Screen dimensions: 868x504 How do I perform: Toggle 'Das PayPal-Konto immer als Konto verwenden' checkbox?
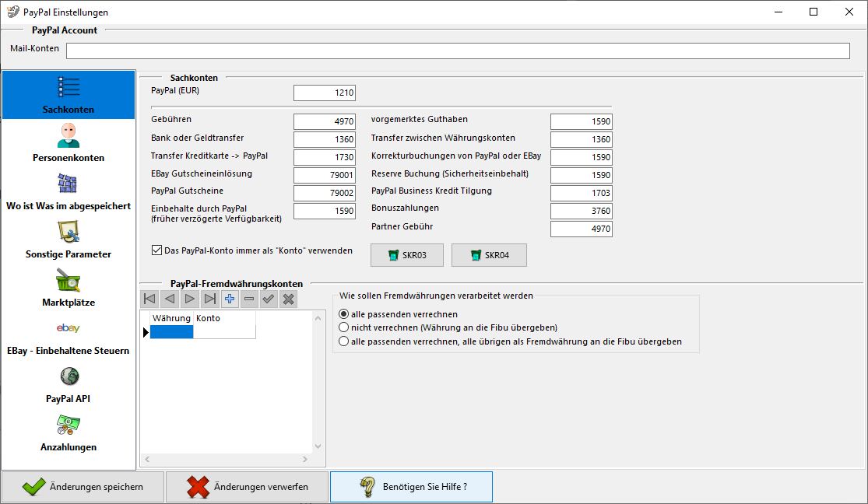click(157, 250)
